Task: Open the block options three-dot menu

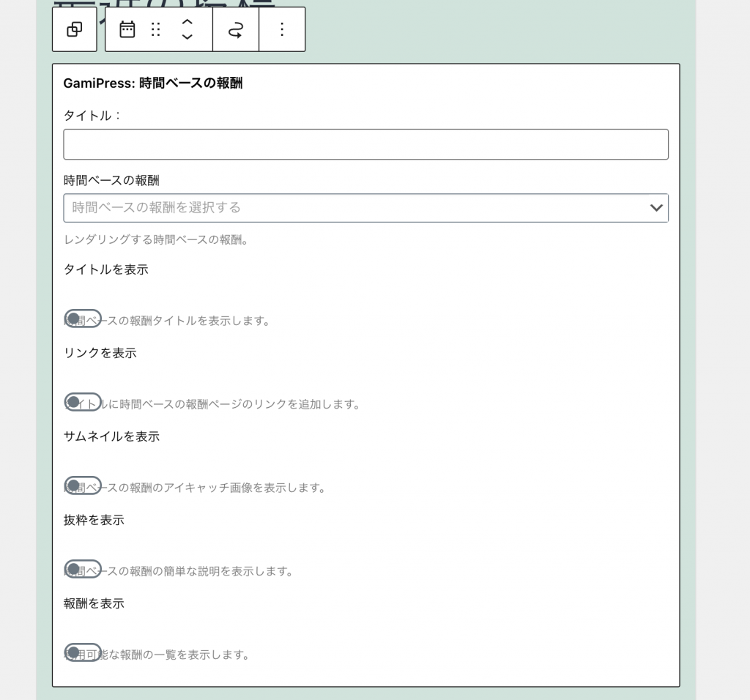Action: (282, 29)
